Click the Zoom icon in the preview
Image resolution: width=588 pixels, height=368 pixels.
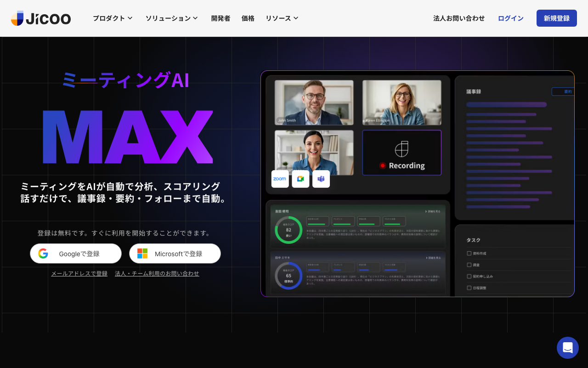point(280,179)
